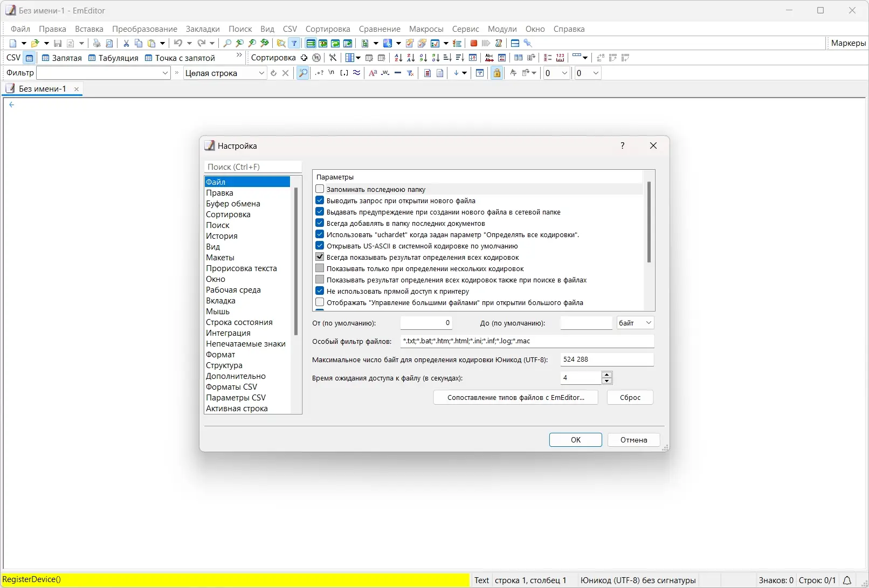
Task: Click the CSV mode icon next to CSV label
Action: pyautogui.click(x=30, y=58)
